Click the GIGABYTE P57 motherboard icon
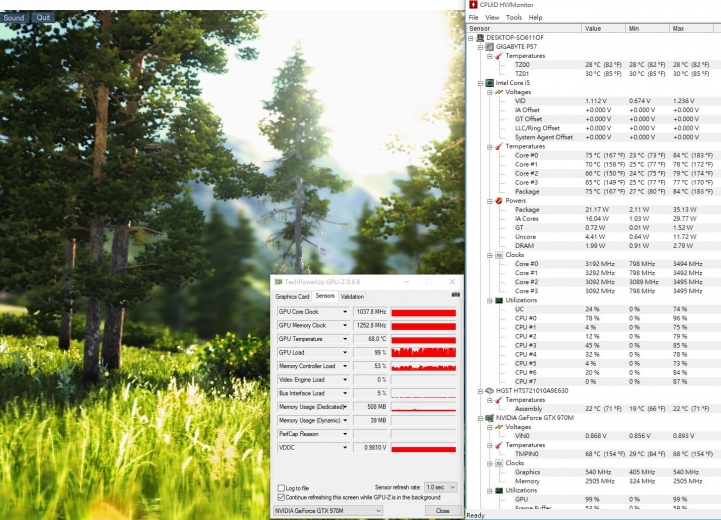 pyautogui.click(x=489, y=47)
